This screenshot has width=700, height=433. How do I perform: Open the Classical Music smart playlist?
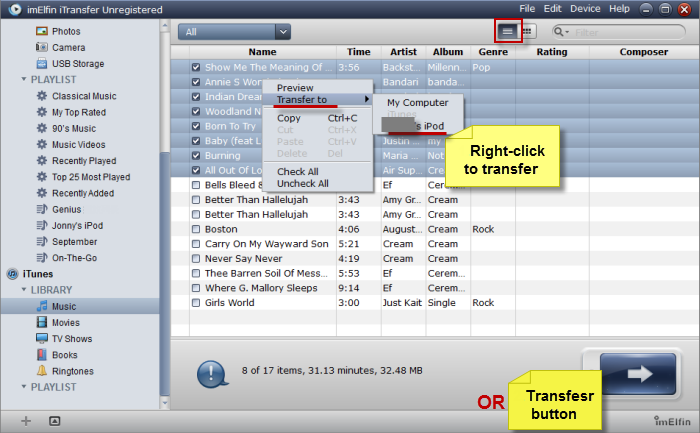click(84, 96)
